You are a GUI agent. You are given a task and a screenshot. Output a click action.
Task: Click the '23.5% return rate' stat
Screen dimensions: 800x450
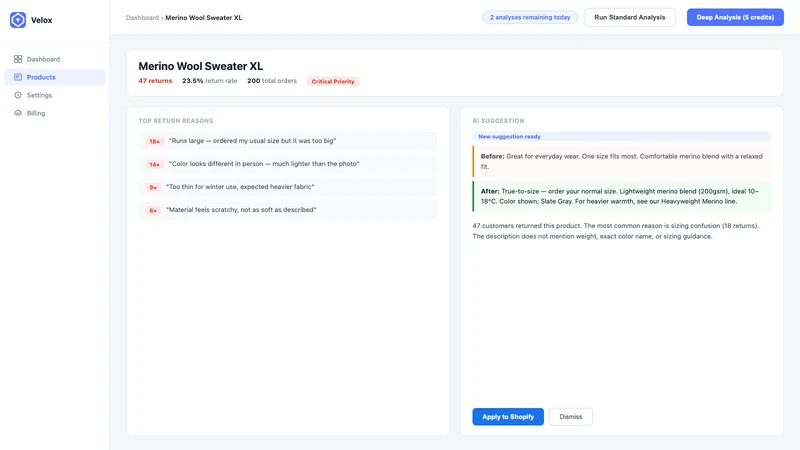coord(210,81)
